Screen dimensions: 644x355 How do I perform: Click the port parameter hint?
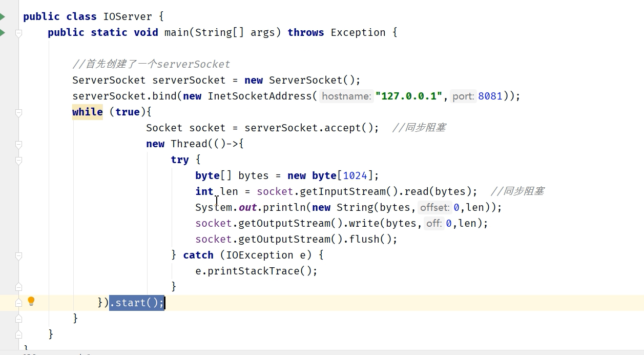point(463,96)
